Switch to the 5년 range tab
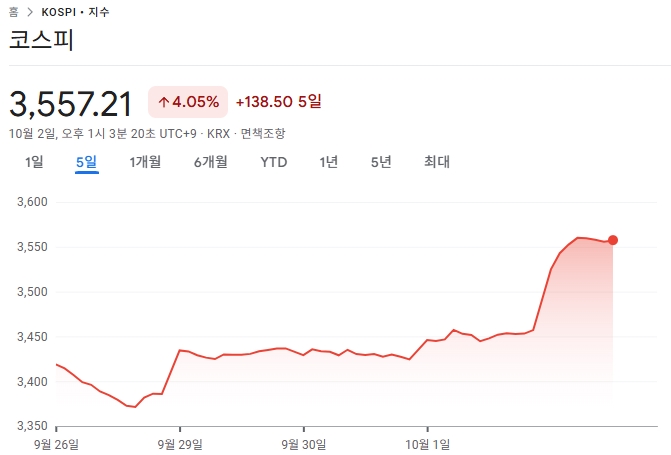 coord(381,162)
